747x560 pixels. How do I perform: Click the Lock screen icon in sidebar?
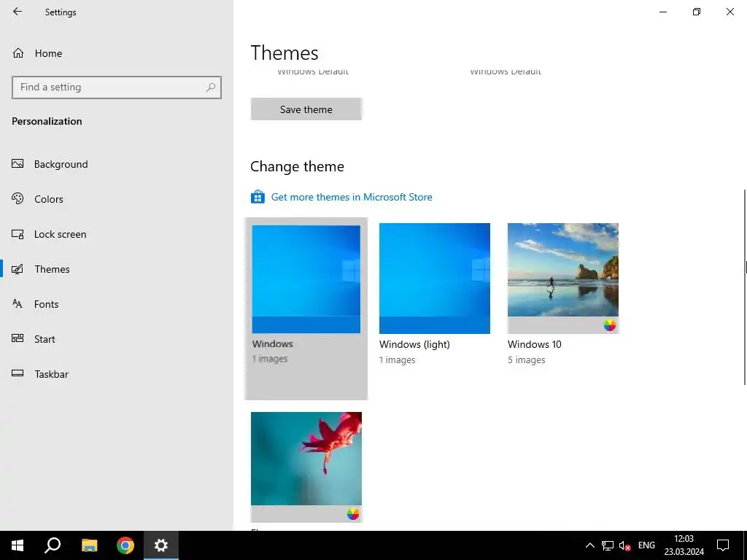18,234
